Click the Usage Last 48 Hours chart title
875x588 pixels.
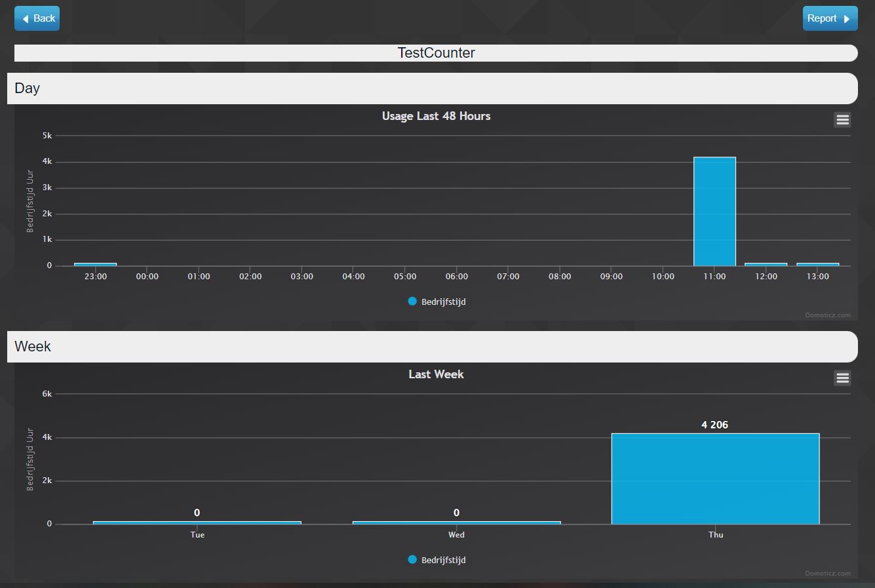437,116
